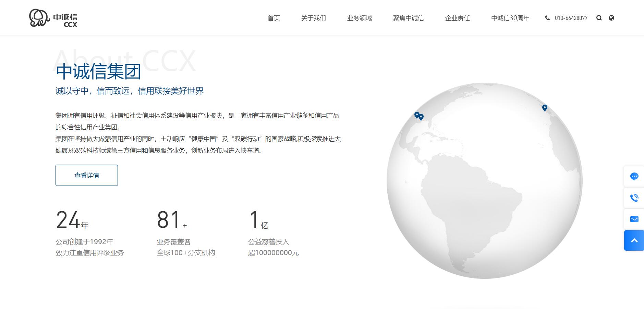Go to 中诚信30周年 page
The height and width of the screenshot is (309, 644).
[x=510, y=18]
